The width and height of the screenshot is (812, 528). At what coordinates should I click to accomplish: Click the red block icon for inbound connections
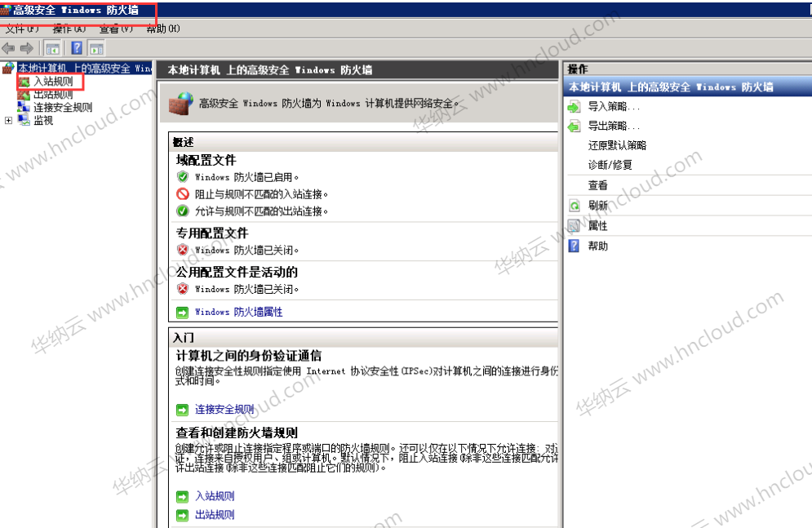pos(183,194)
